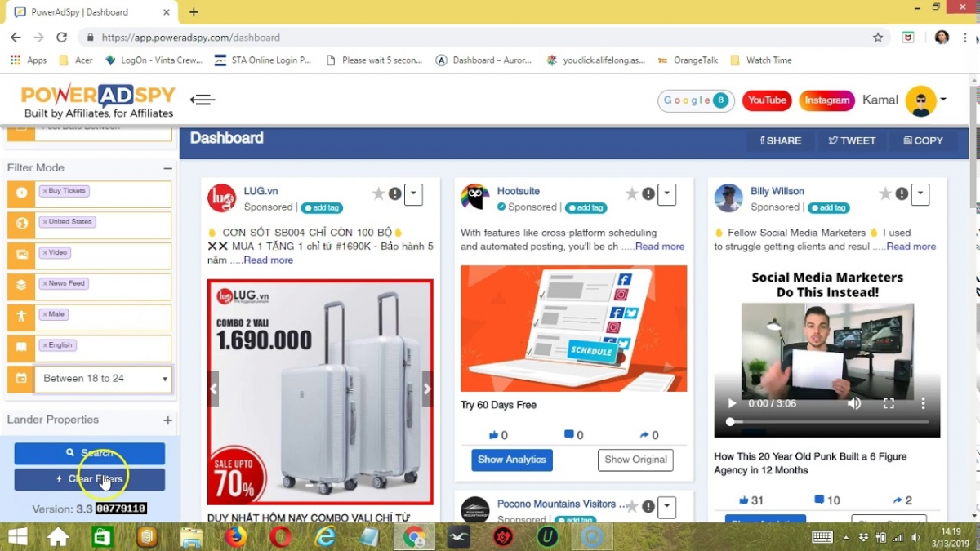Viewport: 980px width, 551px height.
Task: Switch to the YouTube platform tab
Action: 767,100
